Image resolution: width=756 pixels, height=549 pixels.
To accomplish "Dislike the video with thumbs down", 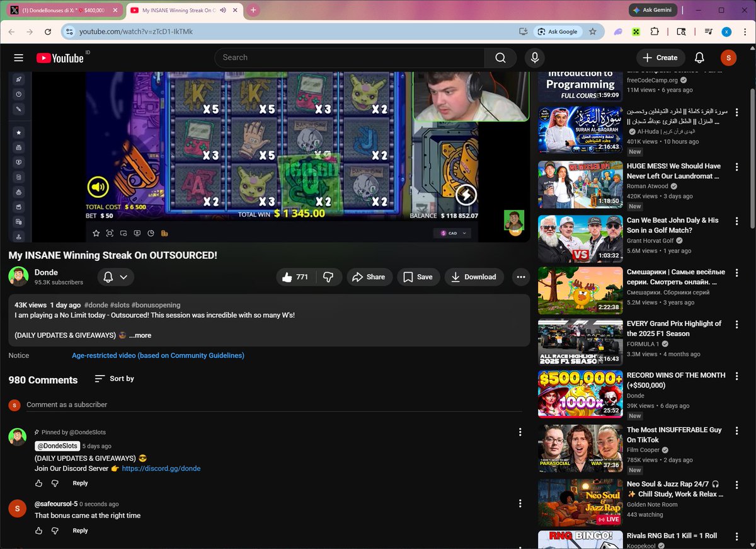I will [x=328, y=277].
